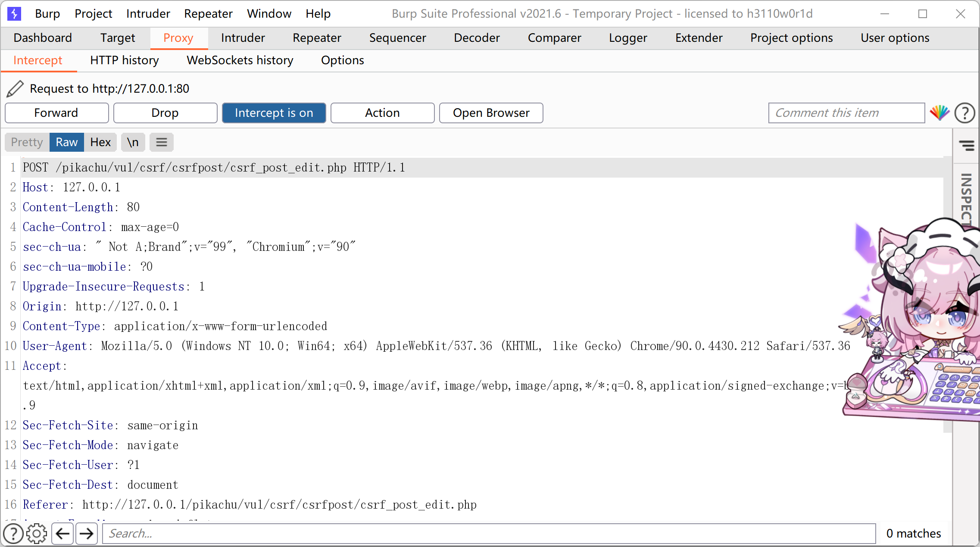Screen dimensions: 980x547
Task: Open the rainbow highlight color picker
Action: coord(939,113)
